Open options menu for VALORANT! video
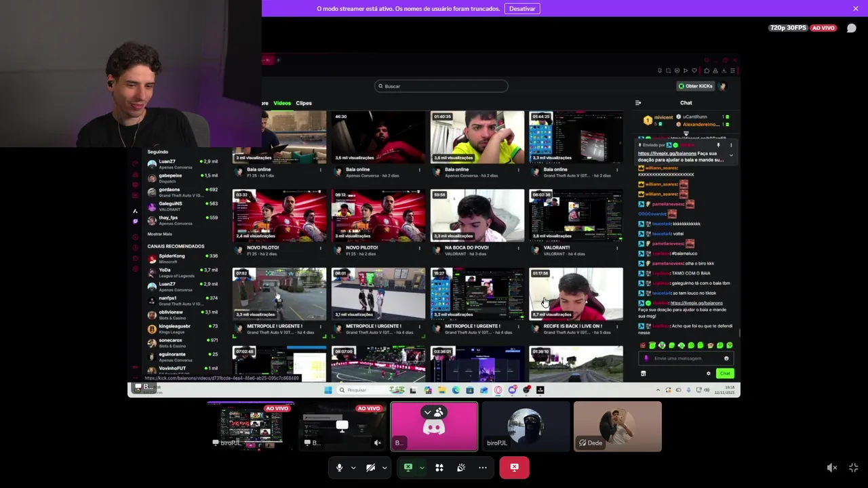868x488 pixels. coord(617,248)
